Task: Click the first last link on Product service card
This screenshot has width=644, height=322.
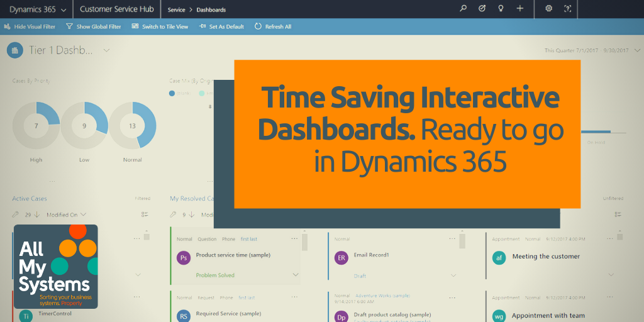Action: pos(249,239)
